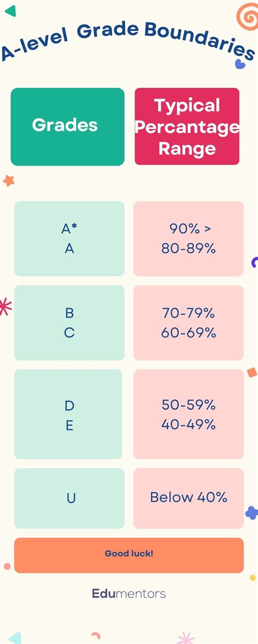Select the 50-59% and 40-49% cell
Screen dimensions: 258x644
coord(188,414)
